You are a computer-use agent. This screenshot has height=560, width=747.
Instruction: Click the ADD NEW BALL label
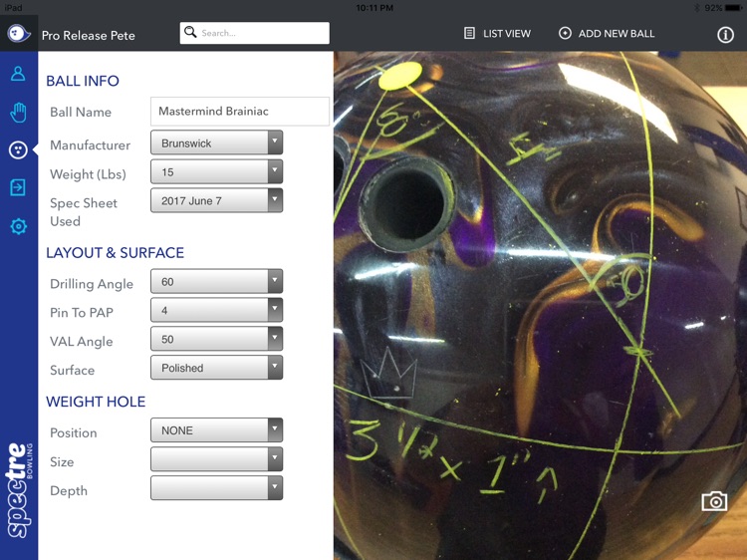pos(617,34)
